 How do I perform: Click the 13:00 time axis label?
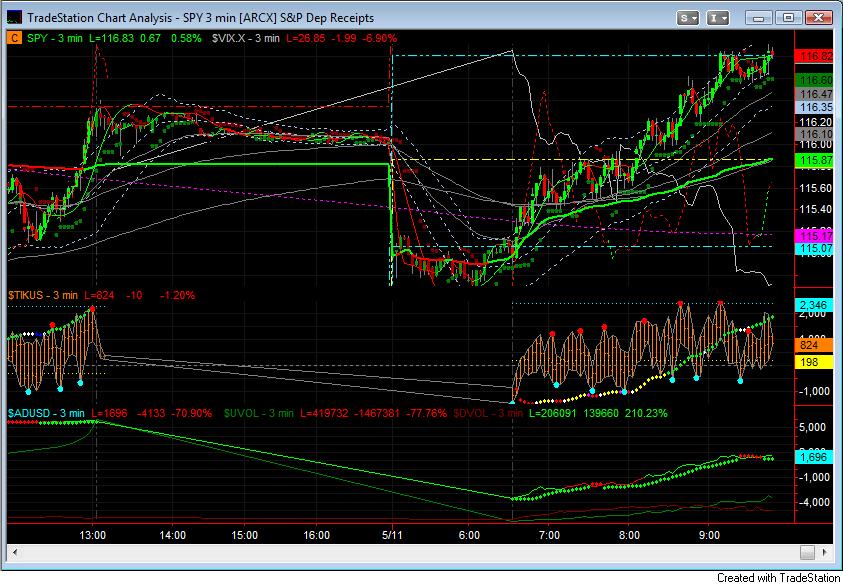tap(93, 536)
